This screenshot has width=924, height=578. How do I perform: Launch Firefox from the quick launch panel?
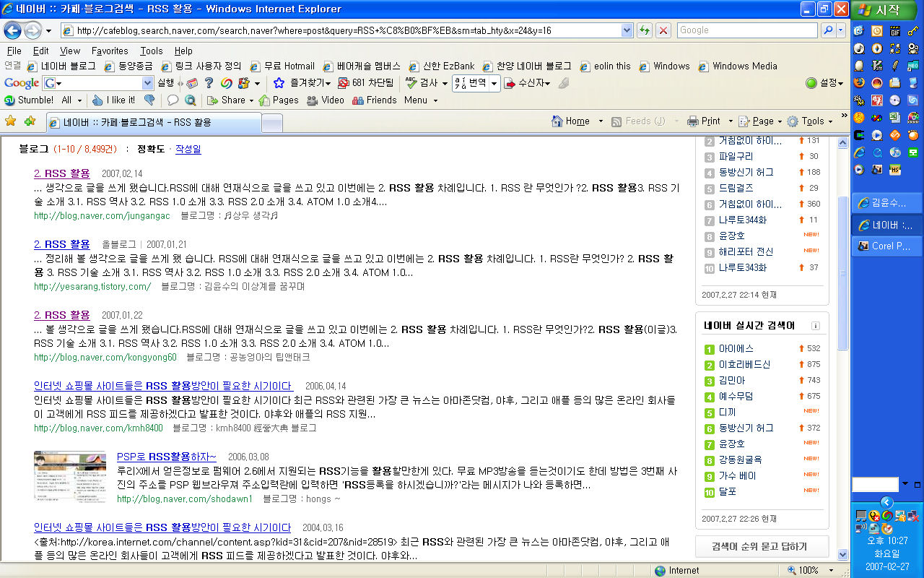click(x=859, y=84)
